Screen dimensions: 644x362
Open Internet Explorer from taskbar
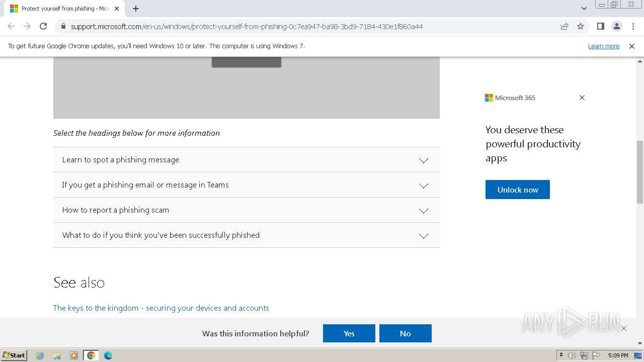click(40, 355)
